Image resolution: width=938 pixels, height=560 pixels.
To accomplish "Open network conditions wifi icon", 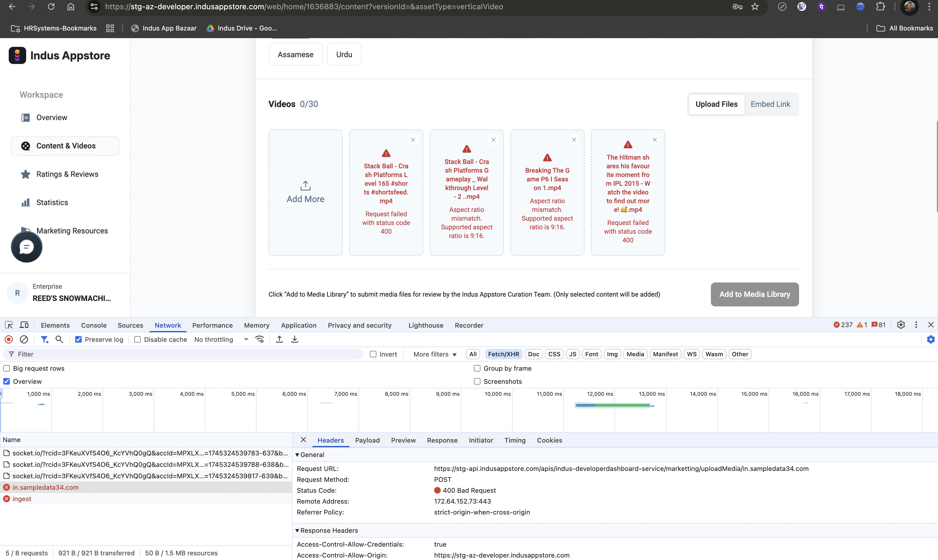I will pos(260,339).
